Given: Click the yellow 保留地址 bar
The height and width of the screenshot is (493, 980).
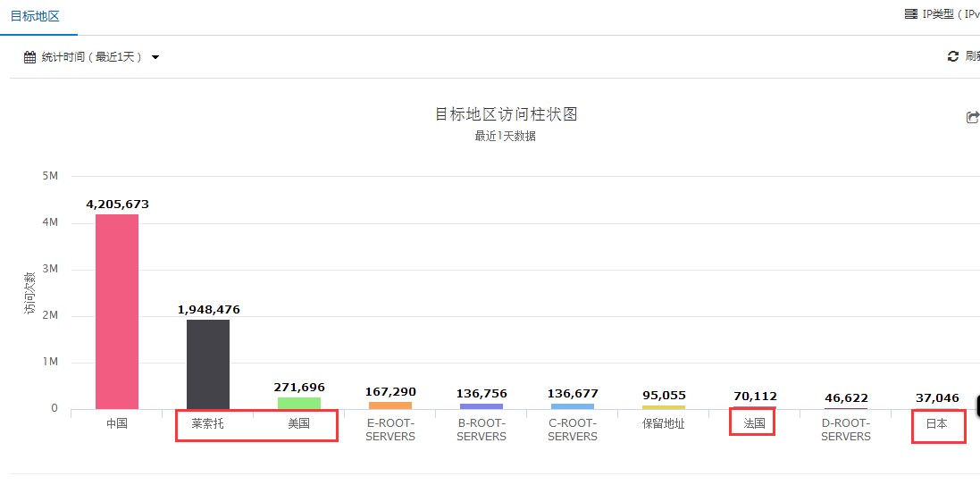Looking at the screenshot, I should [664, 406].
